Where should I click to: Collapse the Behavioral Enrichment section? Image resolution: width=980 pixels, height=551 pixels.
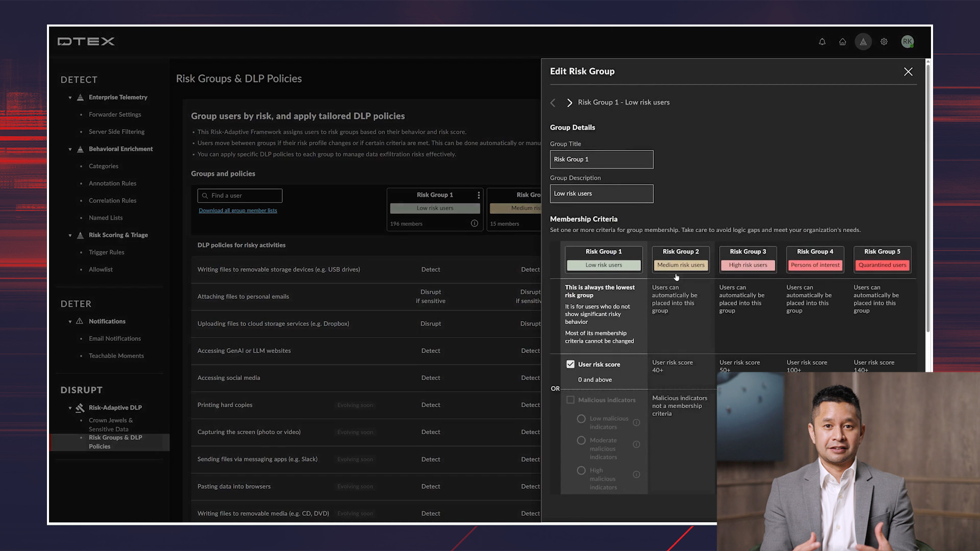[70, 149]
